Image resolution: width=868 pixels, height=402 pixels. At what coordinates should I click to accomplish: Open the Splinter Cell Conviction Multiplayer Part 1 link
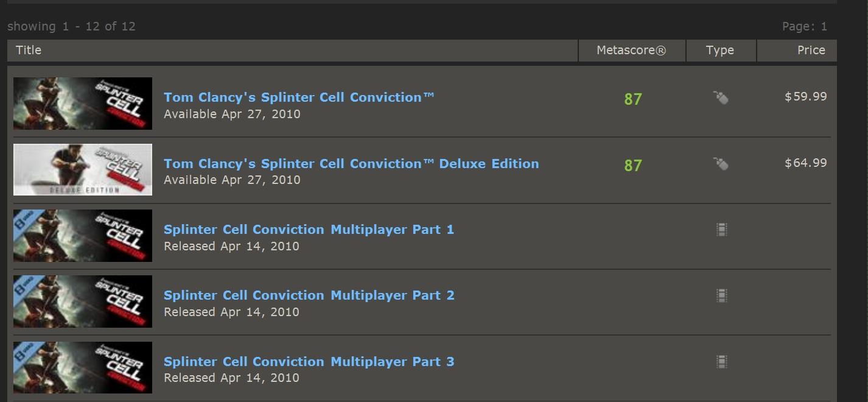point(309,230)
